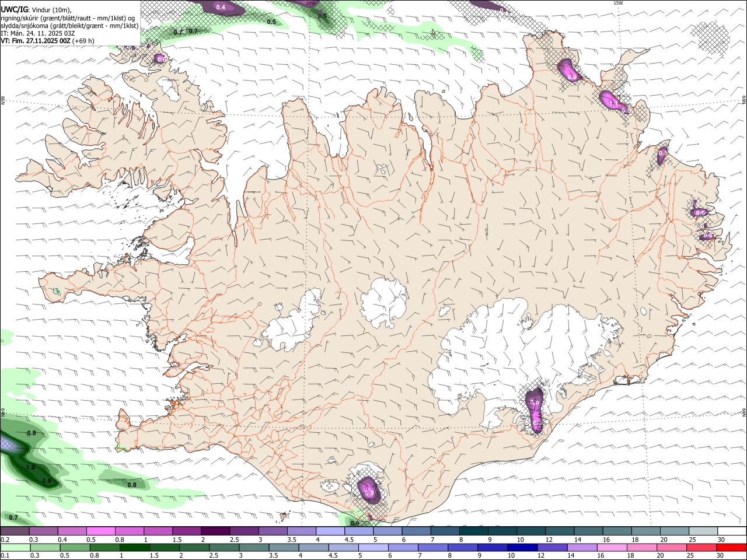The image size is (747, 560).
Task: Select lower legend green swatch at 0.5
Action: (75, 547)
